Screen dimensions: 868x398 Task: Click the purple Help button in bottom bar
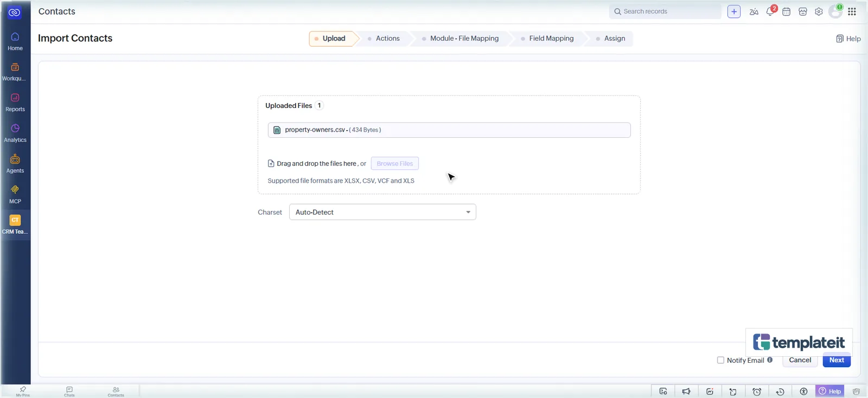tap(830, 391)
